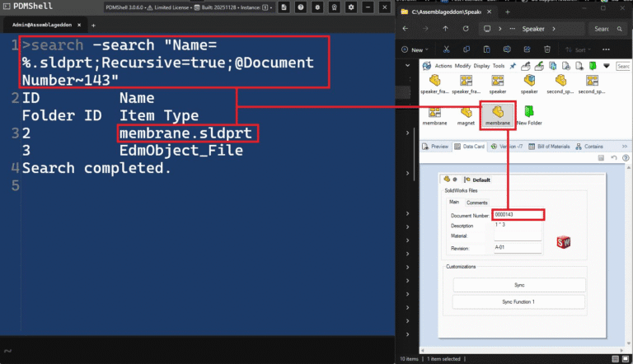Switch to the Comments tab on data card
This screenshot has width=633, height=364.
[x=476, y=203]
